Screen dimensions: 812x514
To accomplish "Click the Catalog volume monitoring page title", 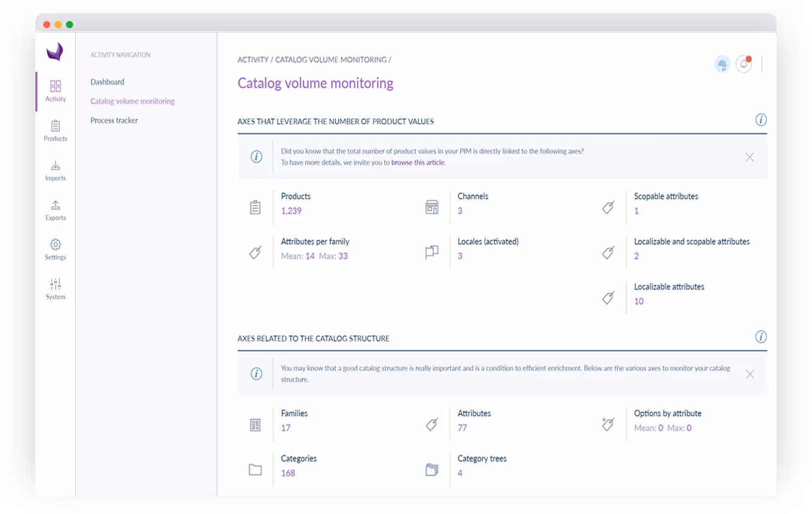I will pyautogui.click(x=315, y=83).
